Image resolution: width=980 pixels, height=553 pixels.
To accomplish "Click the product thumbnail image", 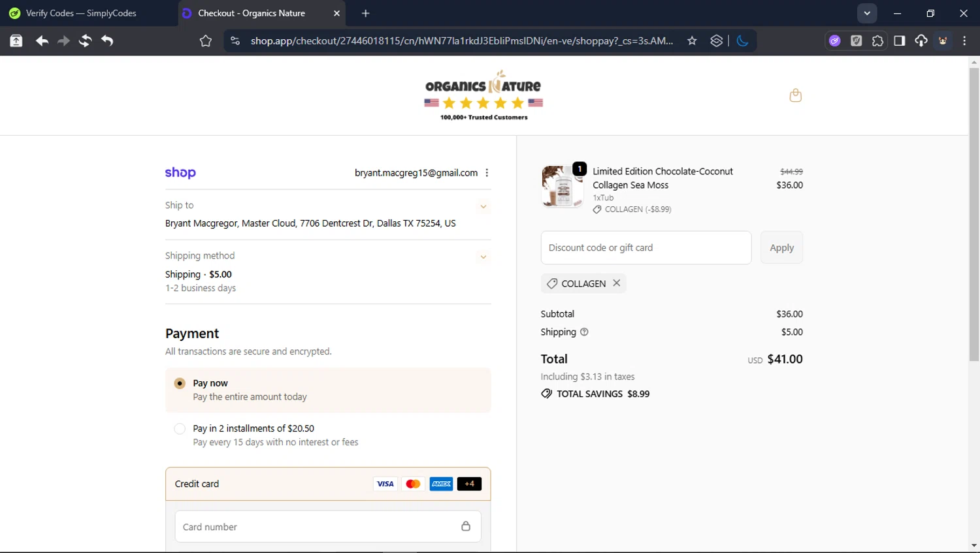I will coord(562,186).
